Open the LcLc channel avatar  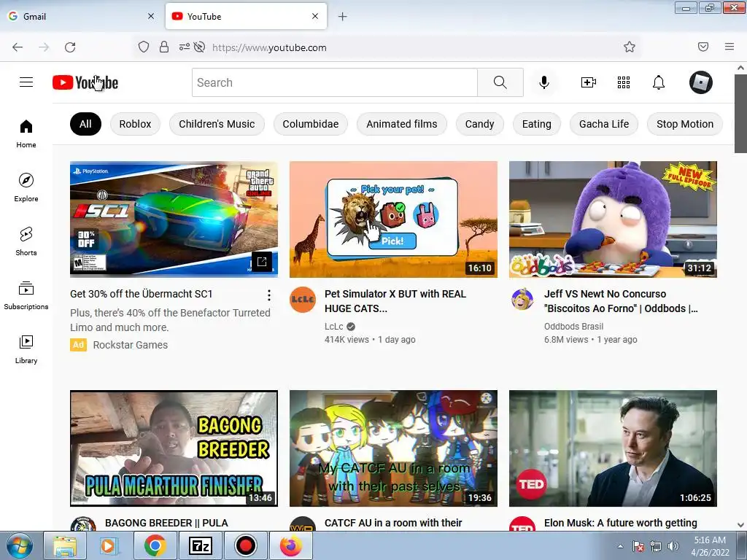303,300
